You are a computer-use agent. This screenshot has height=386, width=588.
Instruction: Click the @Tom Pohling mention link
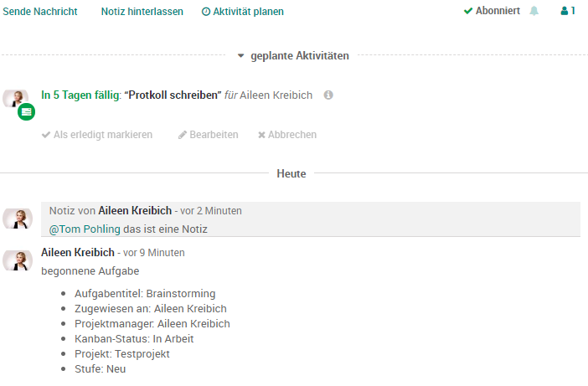(x=85, y=229)
